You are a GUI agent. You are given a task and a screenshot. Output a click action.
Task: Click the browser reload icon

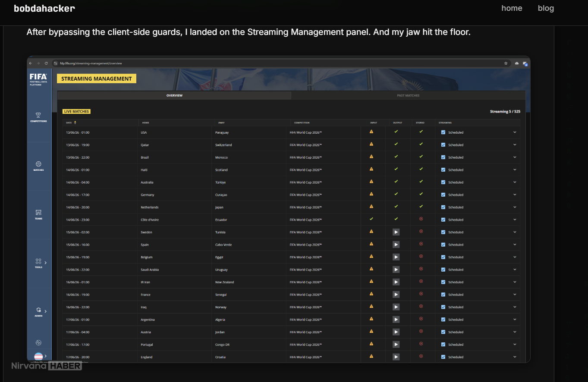pos(46,63)
